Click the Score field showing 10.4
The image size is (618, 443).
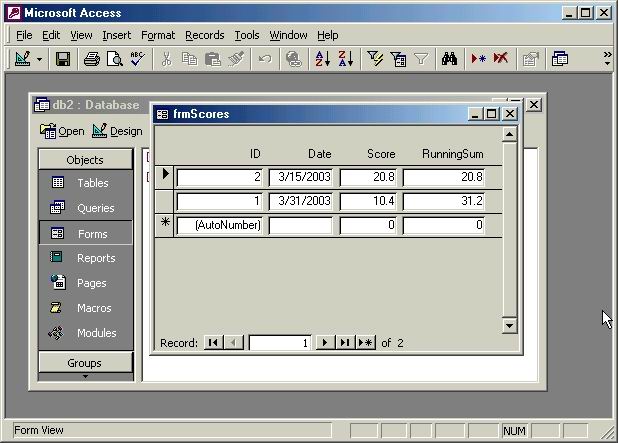coord(368,201)
